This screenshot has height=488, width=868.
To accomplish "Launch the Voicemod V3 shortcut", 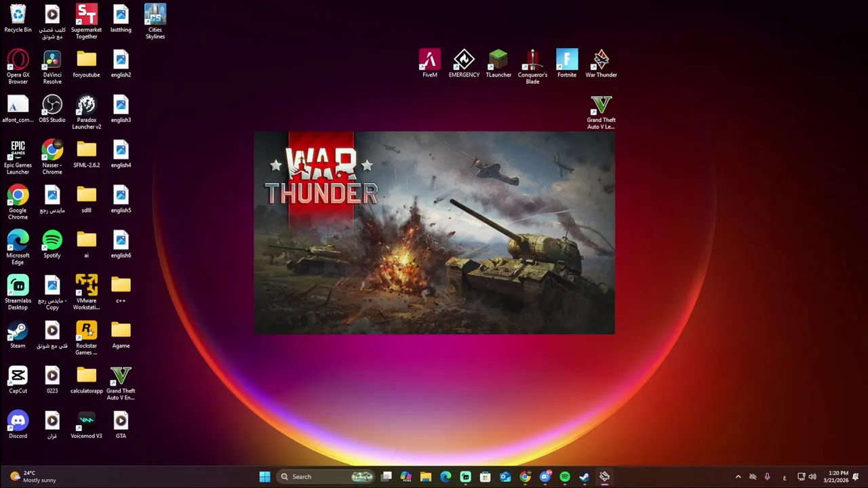I will (86, 425).
